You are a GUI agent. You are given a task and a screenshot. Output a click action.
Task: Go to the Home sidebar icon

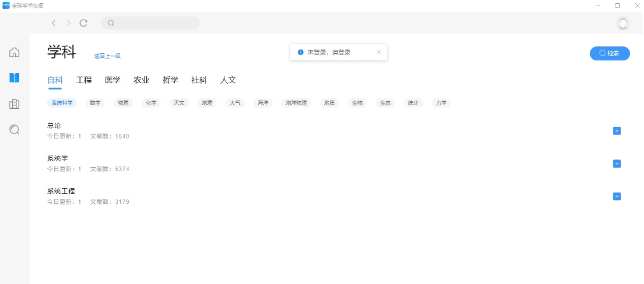15,53
